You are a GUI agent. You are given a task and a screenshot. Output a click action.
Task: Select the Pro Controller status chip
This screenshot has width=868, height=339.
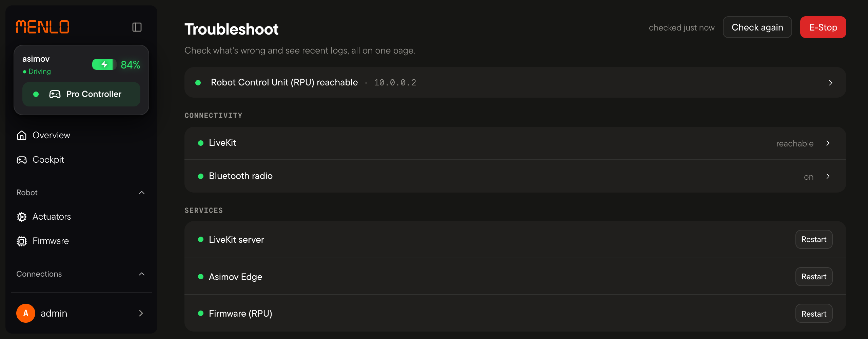(x=81, y=94)
